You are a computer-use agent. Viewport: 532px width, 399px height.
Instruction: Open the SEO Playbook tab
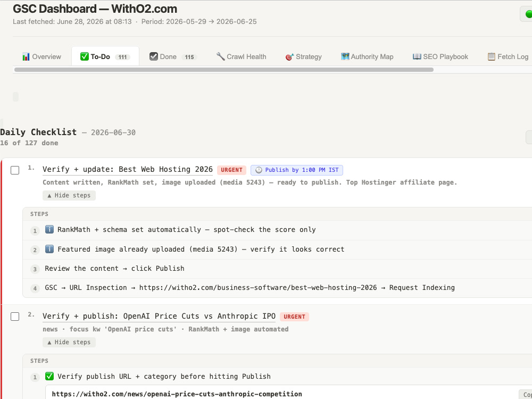pyautogui.click(x=440, y=57)
